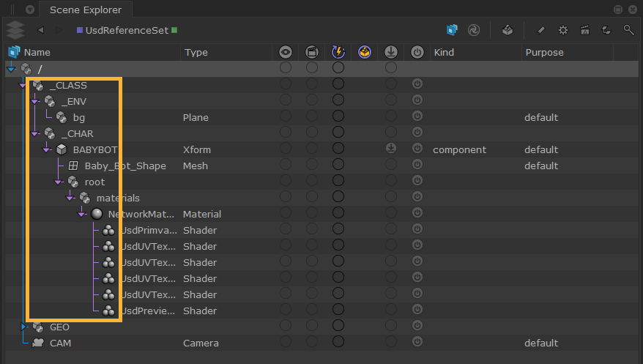Open the gear settings icon in toolbar
This screenshot has width=643, height=364.
pyautogui.click(x=562, y=30)
